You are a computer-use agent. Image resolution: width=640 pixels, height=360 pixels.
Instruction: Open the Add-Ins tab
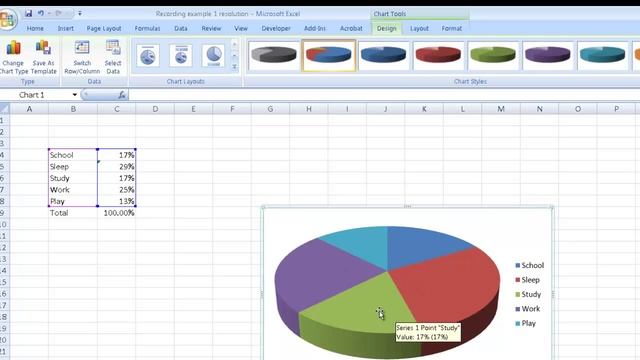click(315, 28)
